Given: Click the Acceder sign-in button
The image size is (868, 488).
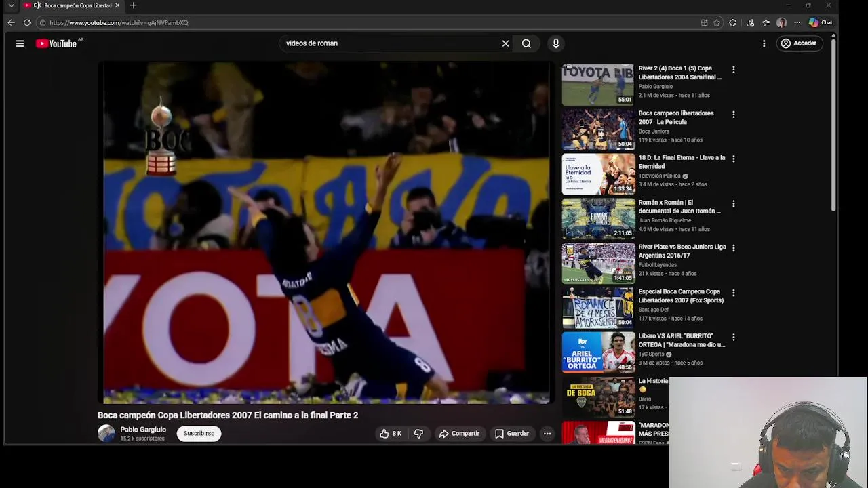Looking at the screenshot, I should 799,43.
